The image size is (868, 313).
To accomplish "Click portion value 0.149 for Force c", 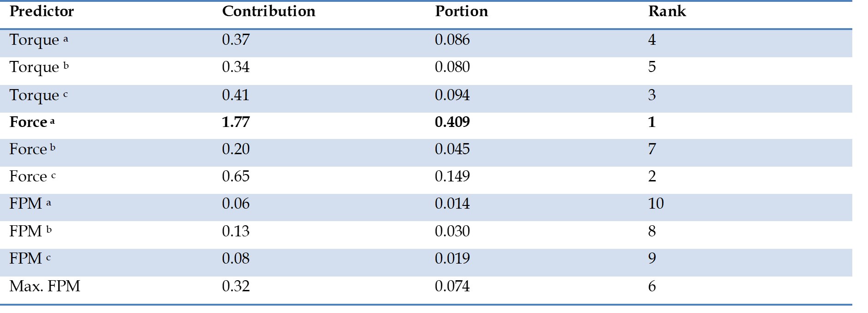I will click(x=452, y=176).
